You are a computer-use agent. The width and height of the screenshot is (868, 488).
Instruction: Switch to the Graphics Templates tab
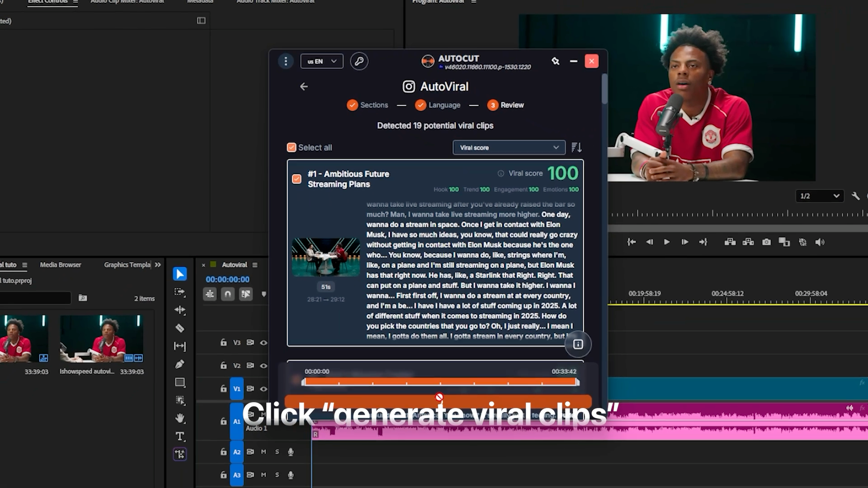(127, 265)
